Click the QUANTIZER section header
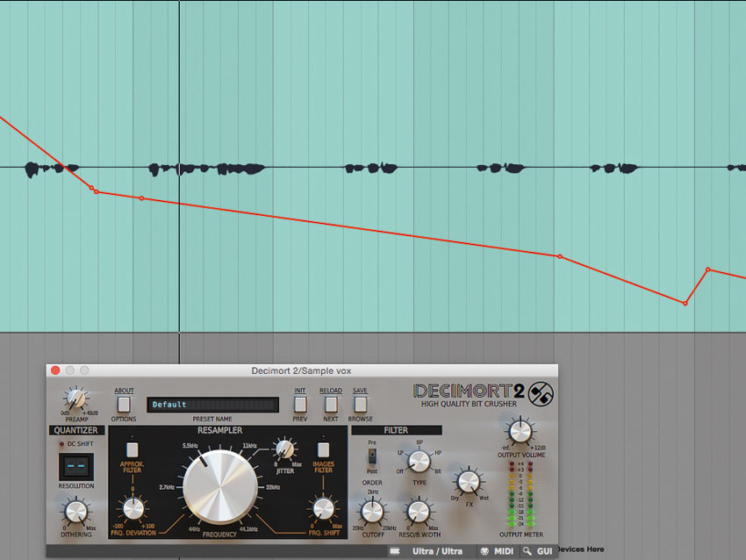Viewport: 746px width, 560px height. click(x=76, y=430)
